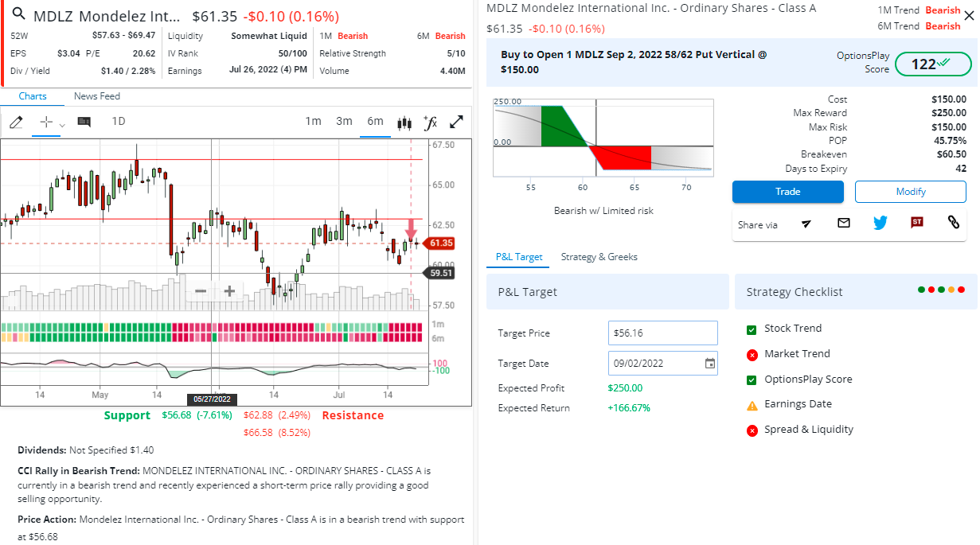Change the candlestick chart type
The height and width of the screenshot is (545, 980).
coord(404,123)
